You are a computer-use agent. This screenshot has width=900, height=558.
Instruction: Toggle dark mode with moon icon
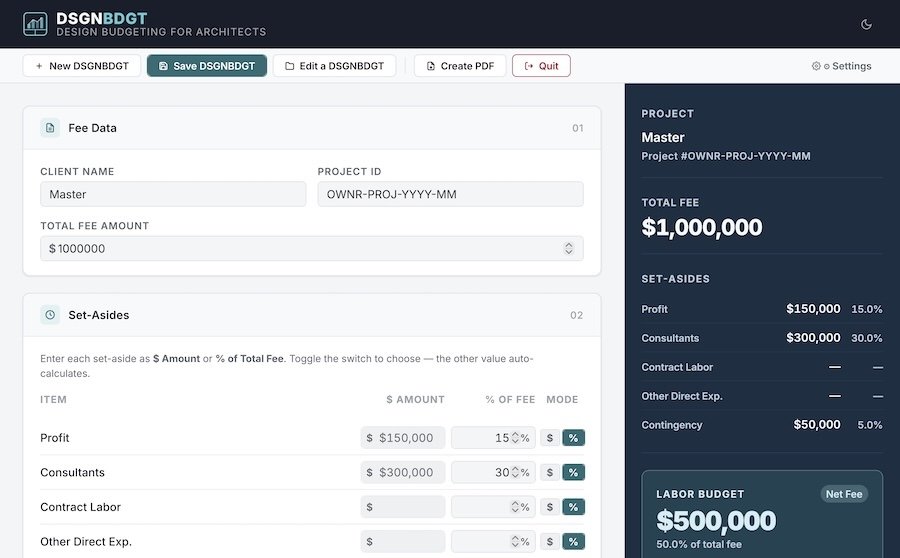point(866,24)
